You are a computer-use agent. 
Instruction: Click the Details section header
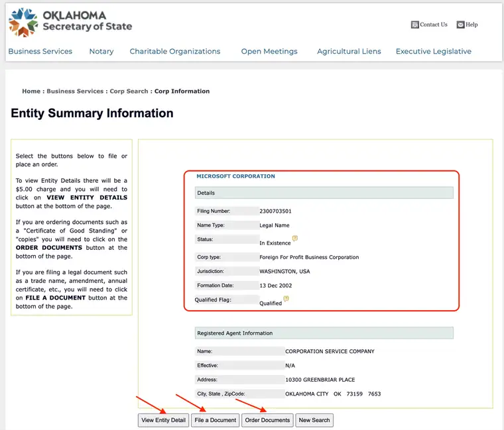point(324,193)
